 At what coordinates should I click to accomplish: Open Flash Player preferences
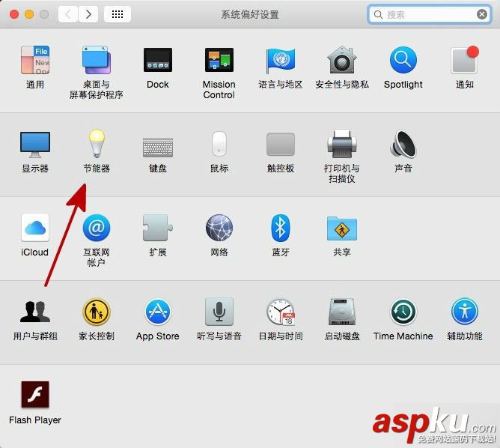point(35,395)
